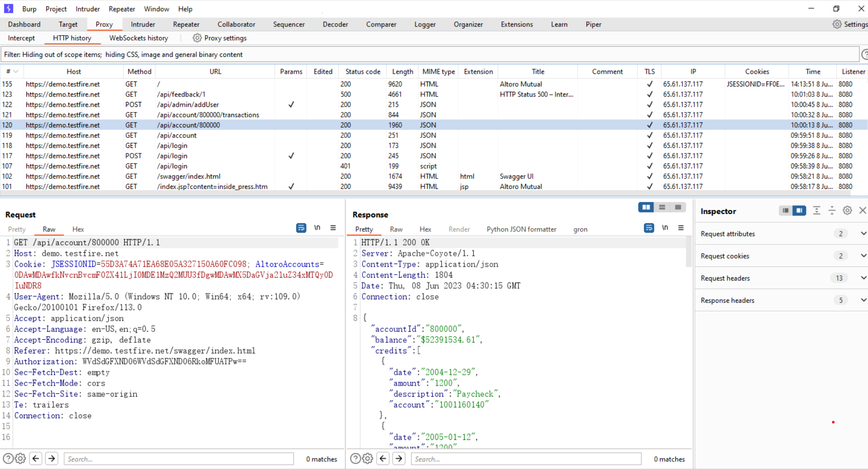This screenshot has height=469, width=868.
Task: Select the side-by-side view layout icon
Action: point(646,207)
